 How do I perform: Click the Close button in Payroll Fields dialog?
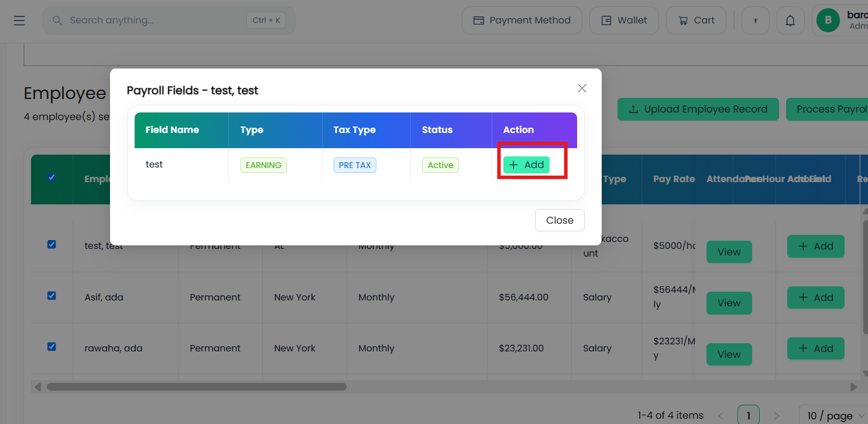[x=560, y=220]
